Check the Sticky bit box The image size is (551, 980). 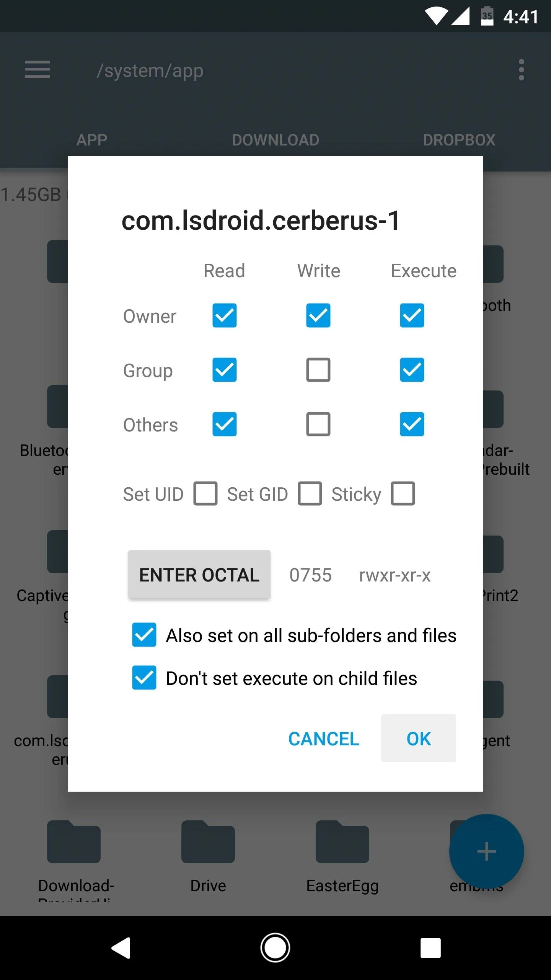pyautogui.click(x=403, y=493)
